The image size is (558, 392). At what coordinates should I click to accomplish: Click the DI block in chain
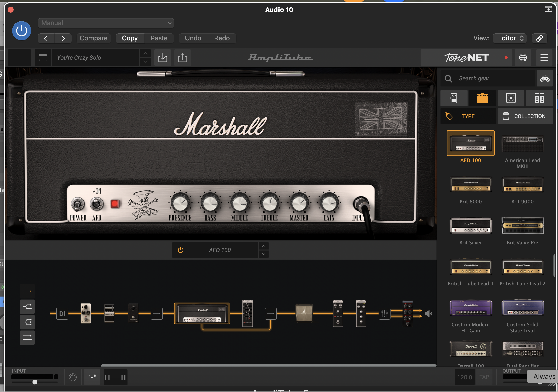62,314
